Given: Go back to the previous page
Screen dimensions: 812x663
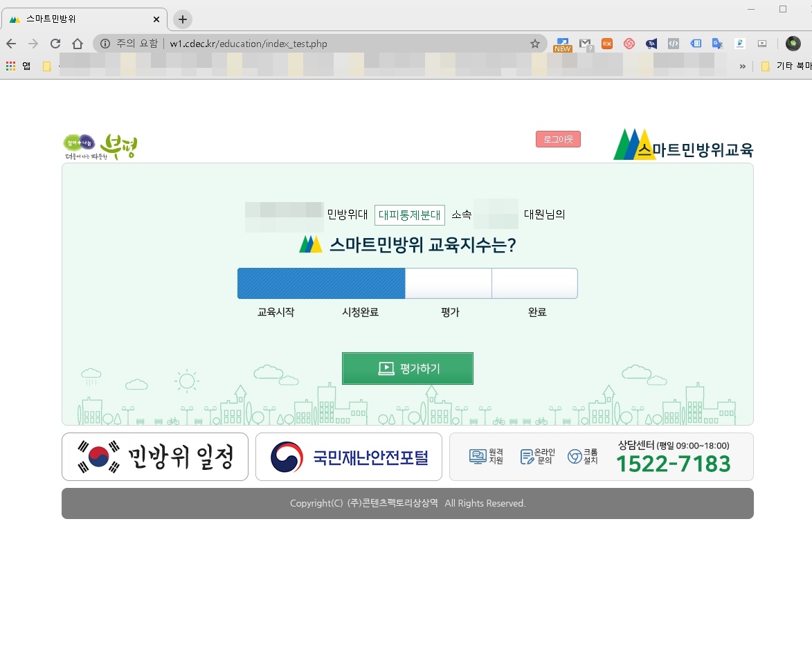Looking at the screenshot, I should click(x=11, y=44).
